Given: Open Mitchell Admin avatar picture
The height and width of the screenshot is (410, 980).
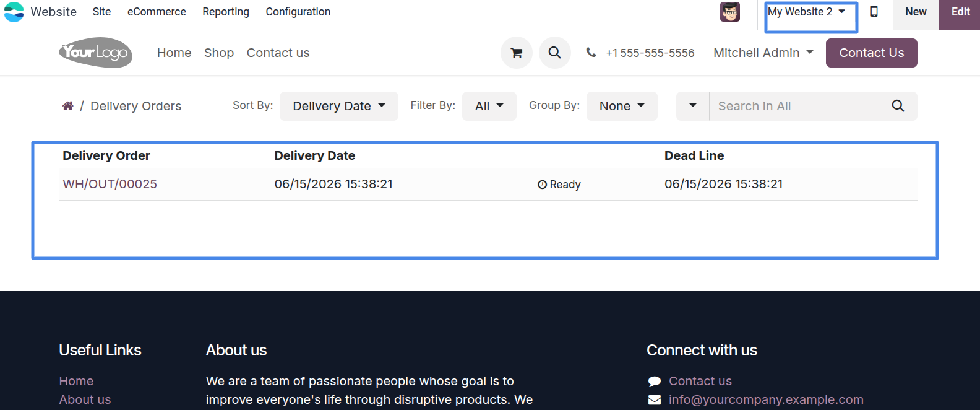Looking at the screenshot, I should pos(730,12).
